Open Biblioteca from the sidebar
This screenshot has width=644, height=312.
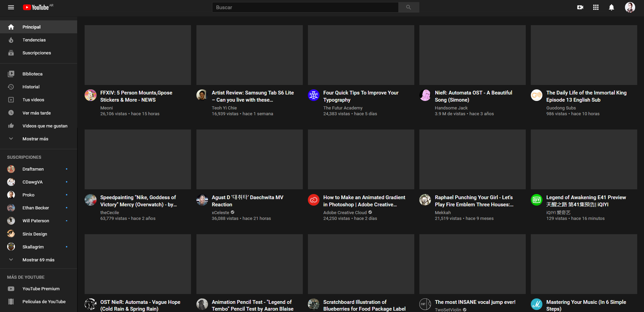[x=38, y=74]
